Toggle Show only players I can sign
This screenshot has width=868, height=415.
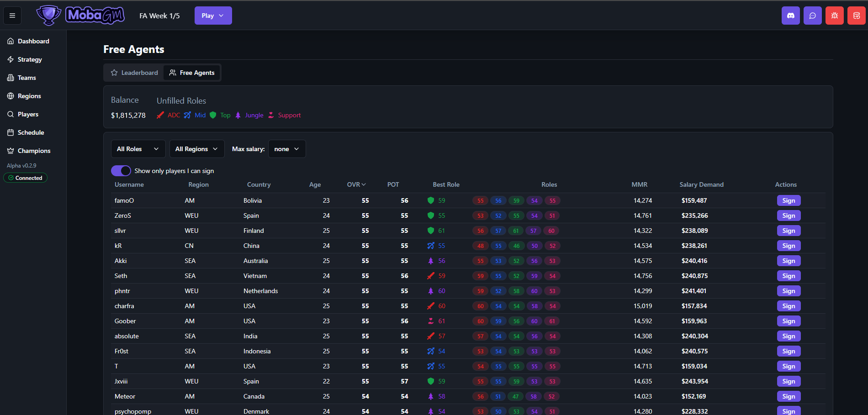pyautogui.click(x=121, y=171)
